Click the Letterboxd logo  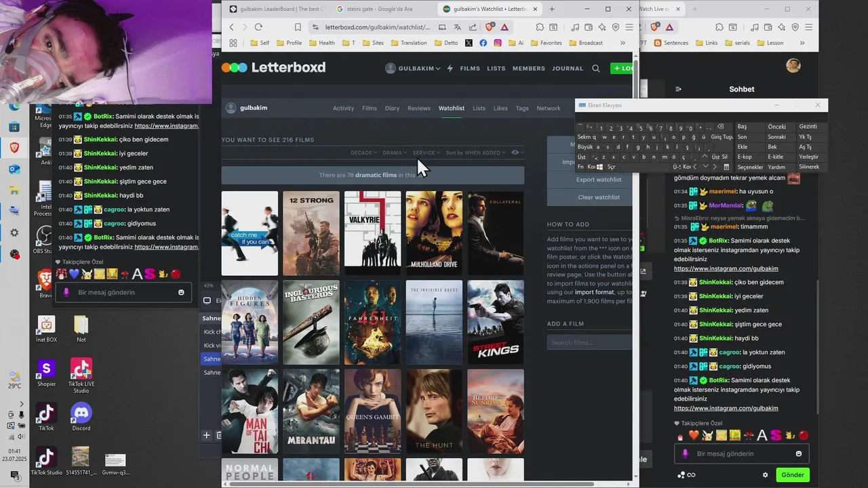273,68
